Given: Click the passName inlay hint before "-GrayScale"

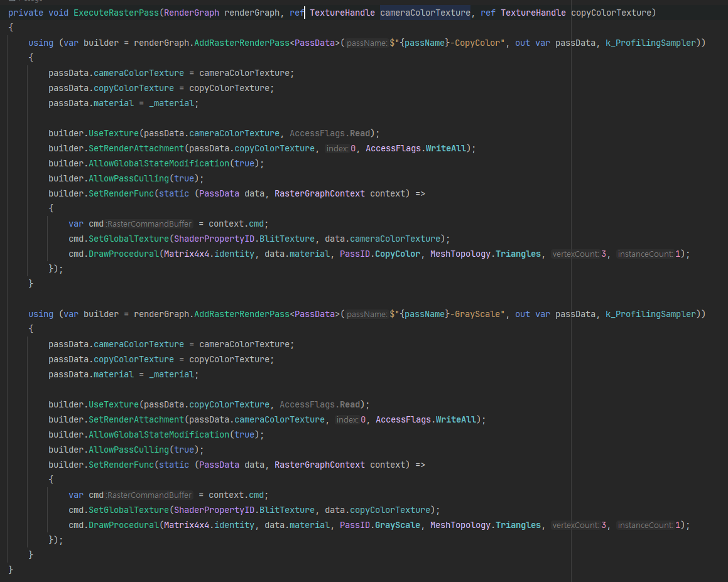Looking at the screenshot, I should pos(367,315).
